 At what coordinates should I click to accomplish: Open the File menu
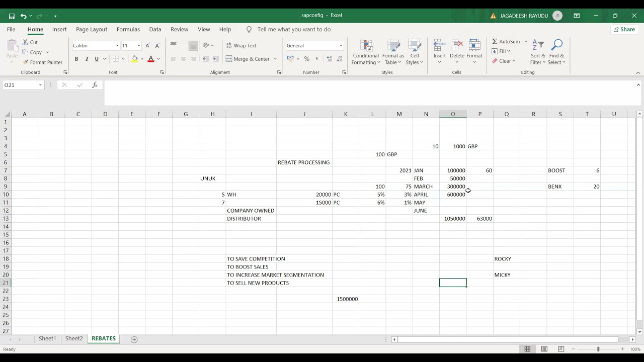(x=11, y=30)
